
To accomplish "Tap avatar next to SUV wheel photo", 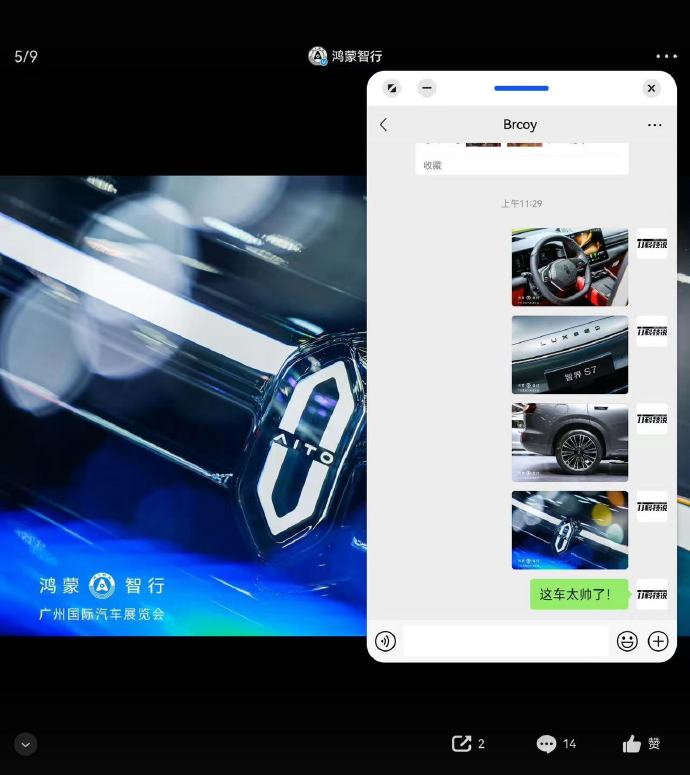I will click(652, 419).
